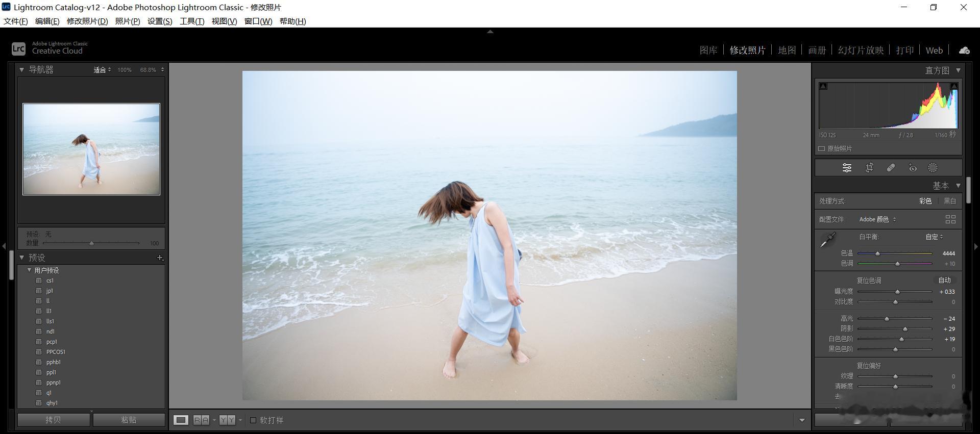This screenshot has height=434, width=980.
Task: Click the 拷贝 button
Action: 54,420
